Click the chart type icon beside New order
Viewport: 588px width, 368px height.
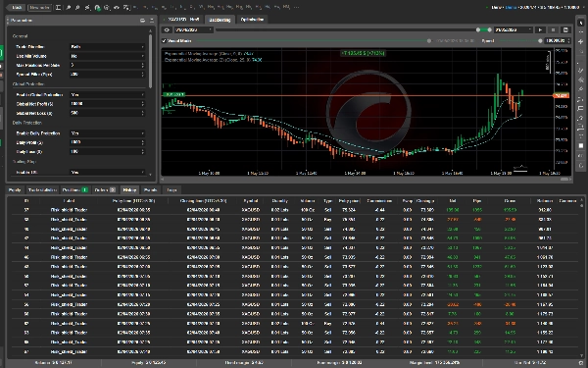(59, 7)
